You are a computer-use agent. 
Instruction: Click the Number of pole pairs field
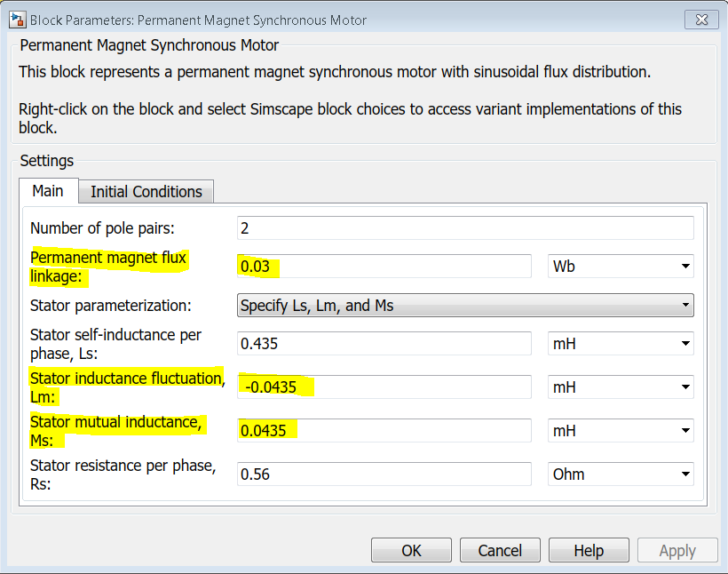465,228
